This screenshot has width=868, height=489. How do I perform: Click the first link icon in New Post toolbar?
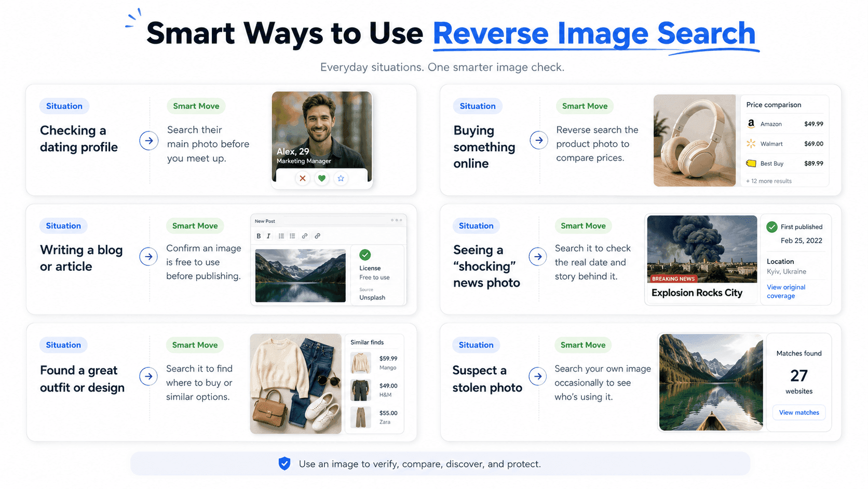(x=305, y=236)
